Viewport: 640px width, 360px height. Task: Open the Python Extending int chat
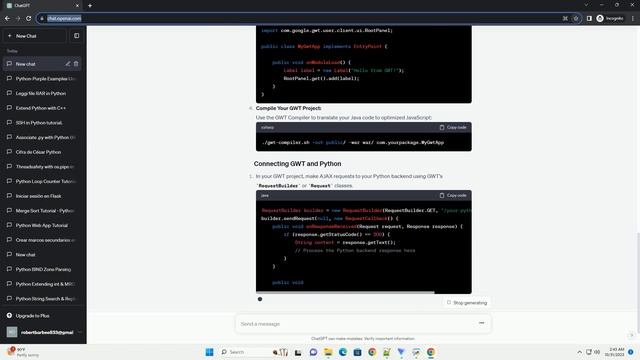pos(42,284)
